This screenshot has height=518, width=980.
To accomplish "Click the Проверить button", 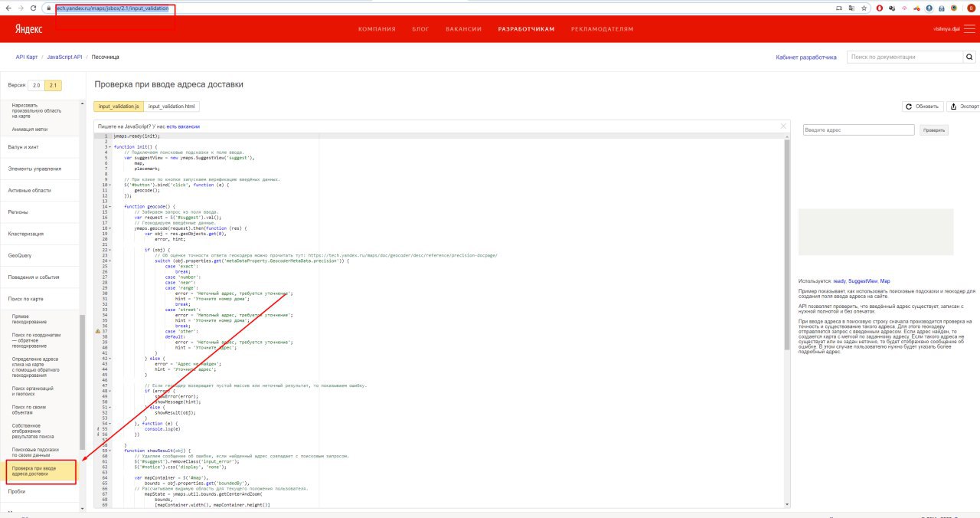I will point(934,130).
